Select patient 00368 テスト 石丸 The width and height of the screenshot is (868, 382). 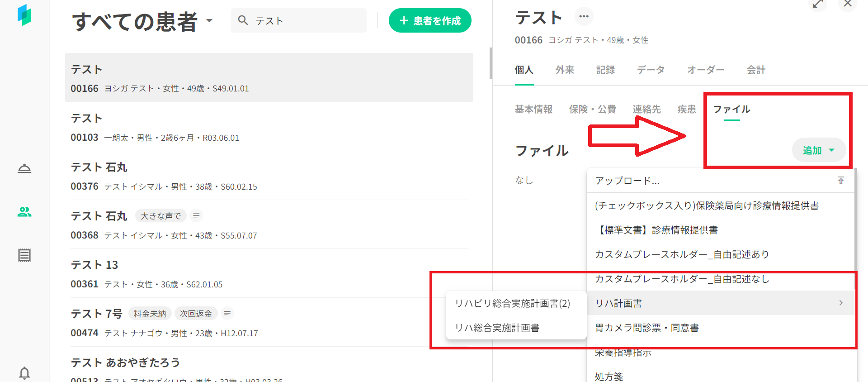coord(269,224)
